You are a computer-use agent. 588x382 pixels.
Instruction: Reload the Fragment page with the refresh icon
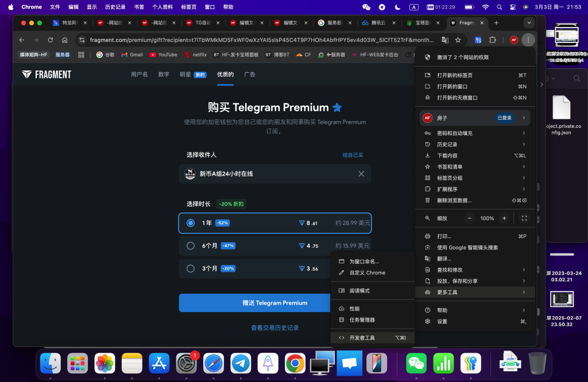[49, 41]
